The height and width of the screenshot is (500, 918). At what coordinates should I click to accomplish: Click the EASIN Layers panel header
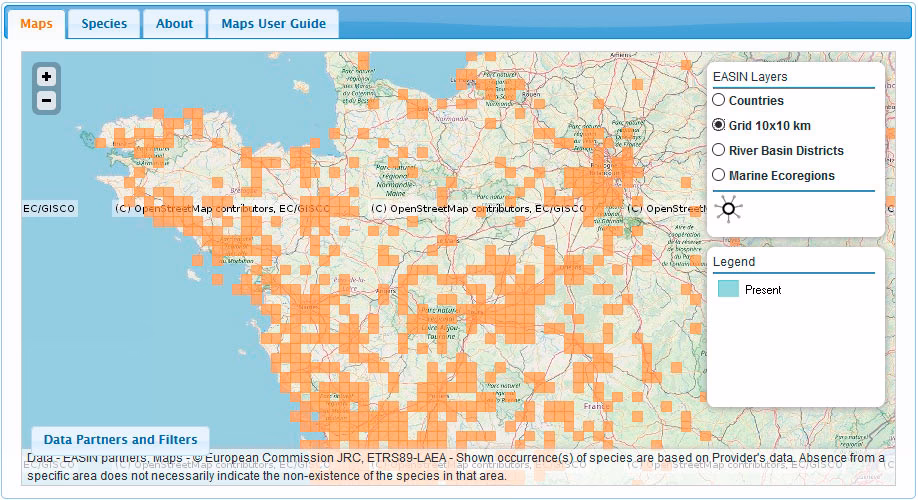point(750,77)
